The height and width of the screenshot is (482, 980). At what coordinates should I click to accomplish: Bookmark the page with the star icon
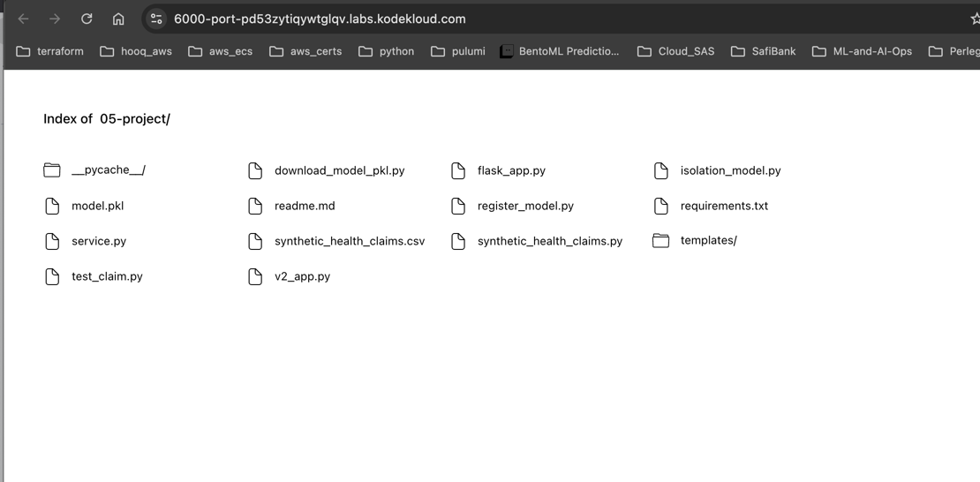(975, 19)
